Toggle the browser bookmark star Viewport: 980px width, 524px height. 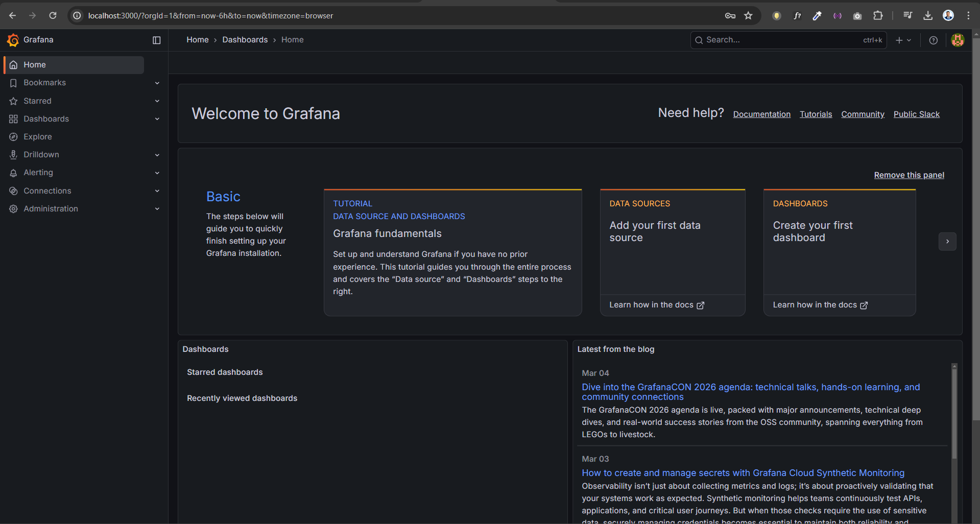(748, 15)
